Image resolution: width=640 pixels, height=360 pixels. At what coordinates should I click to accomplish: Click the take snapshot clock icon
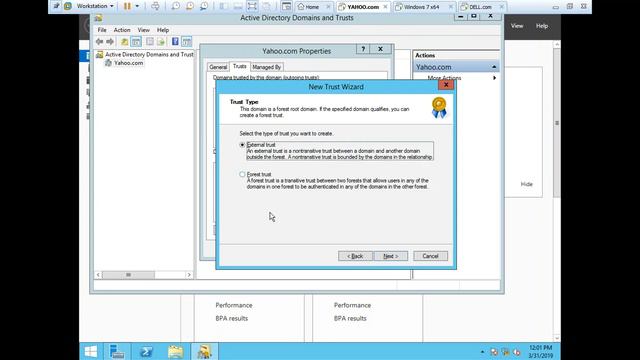pyautogui.click(x=176, y=6)
